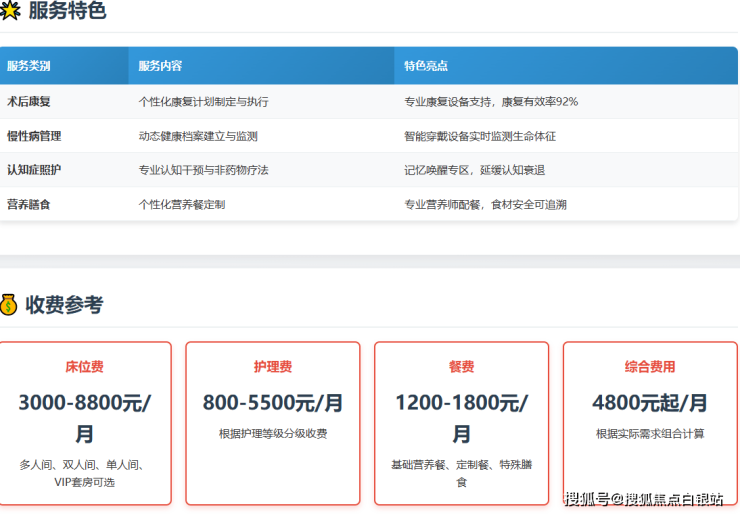
Task: Click the 特色亮点 column header
Action: (426, 66)
